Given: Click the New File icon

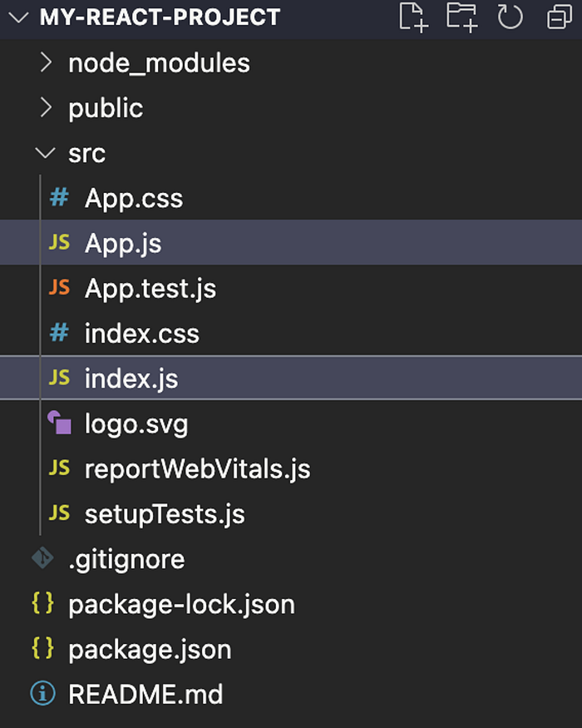Looking at the screenshot, I should [x=413, y=17].
